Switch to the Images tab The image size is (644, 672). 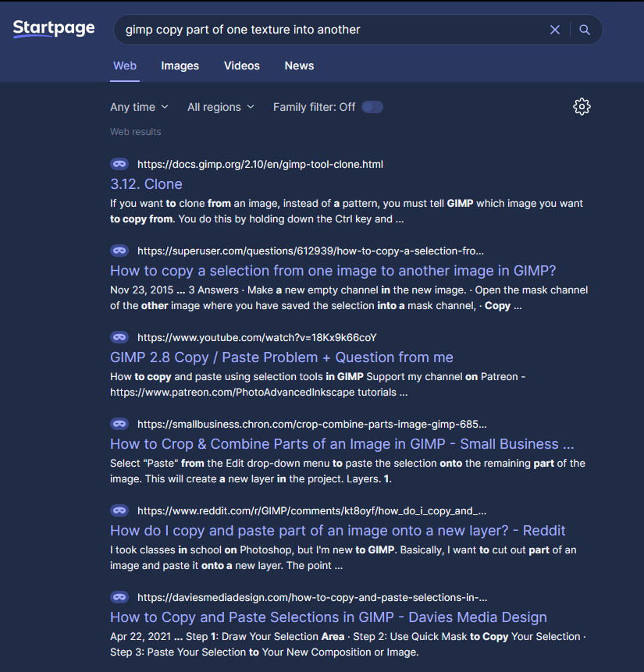point(180,66)
